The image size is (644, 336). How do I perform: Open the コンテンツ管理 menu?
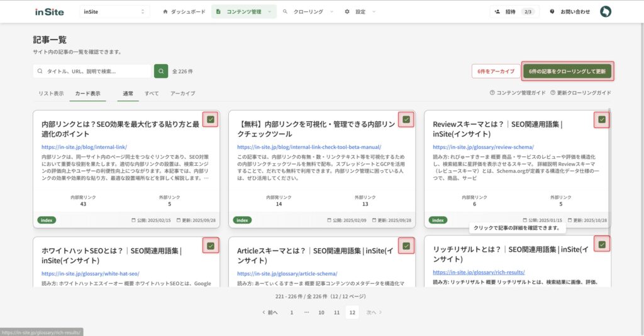point(243,11)
